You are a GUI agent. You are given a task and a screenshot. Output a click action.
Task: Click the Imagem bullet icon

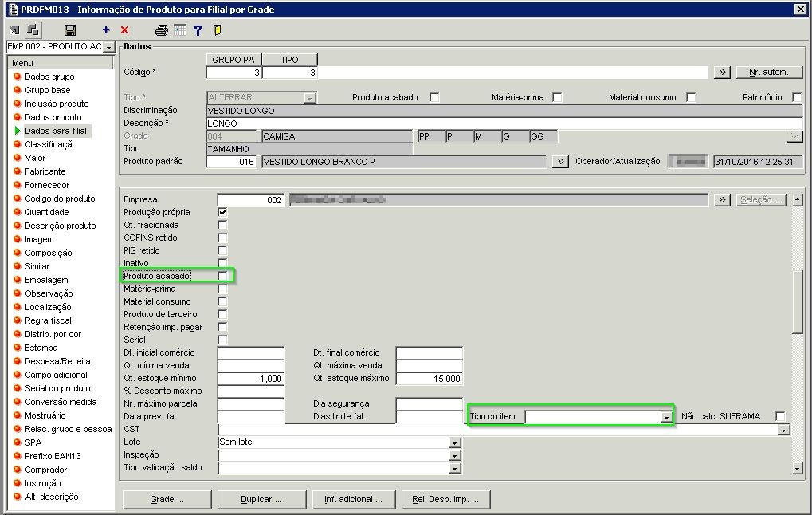click(x=17, y=239)
